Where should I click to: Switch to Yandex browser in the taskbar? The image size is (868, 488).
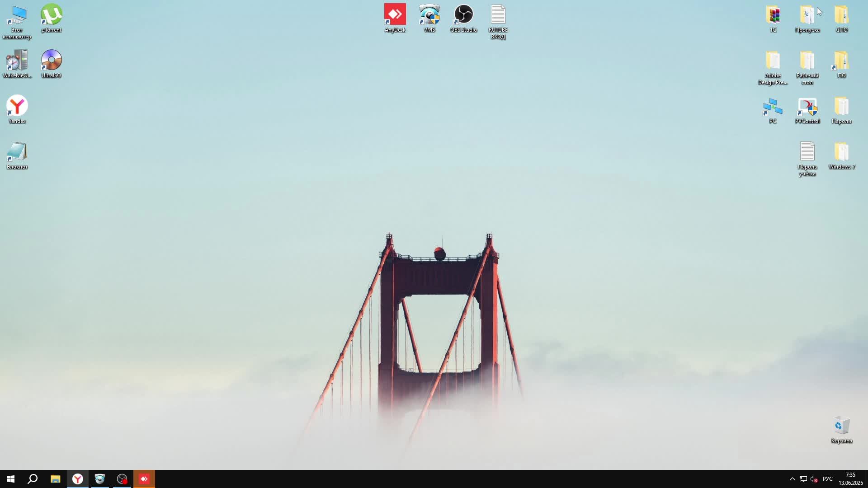[x=78, y=479]
